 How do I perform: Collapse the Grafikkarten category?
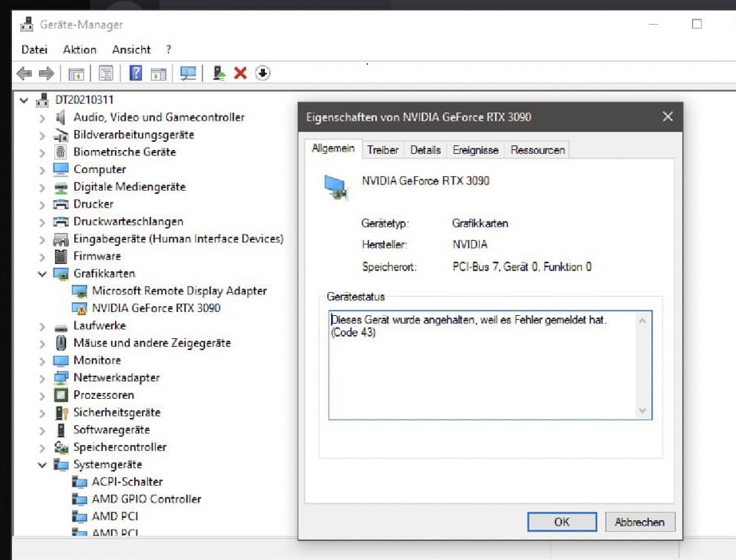(42, 274)
